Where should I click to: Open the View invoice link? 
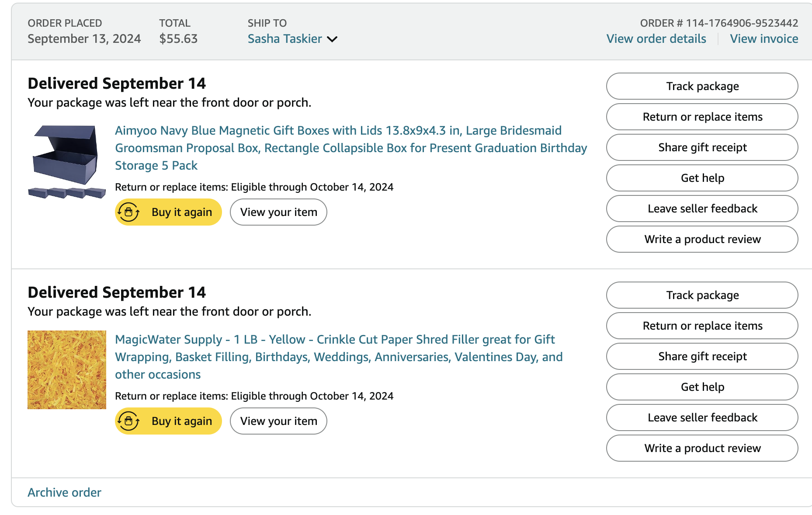coord(764,39)
